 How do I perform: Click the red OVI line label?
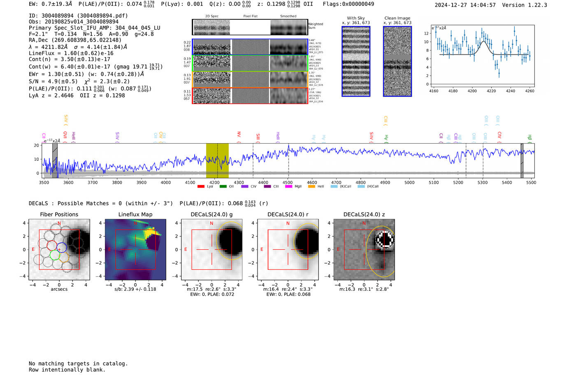click(65, 135)
